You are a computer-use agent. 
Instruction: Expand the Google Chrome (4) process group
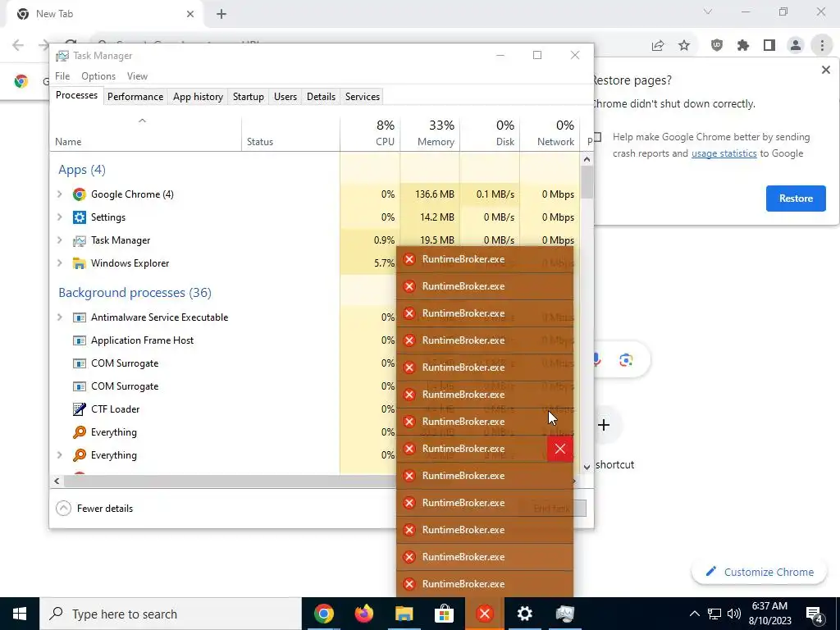click(60, 194)
